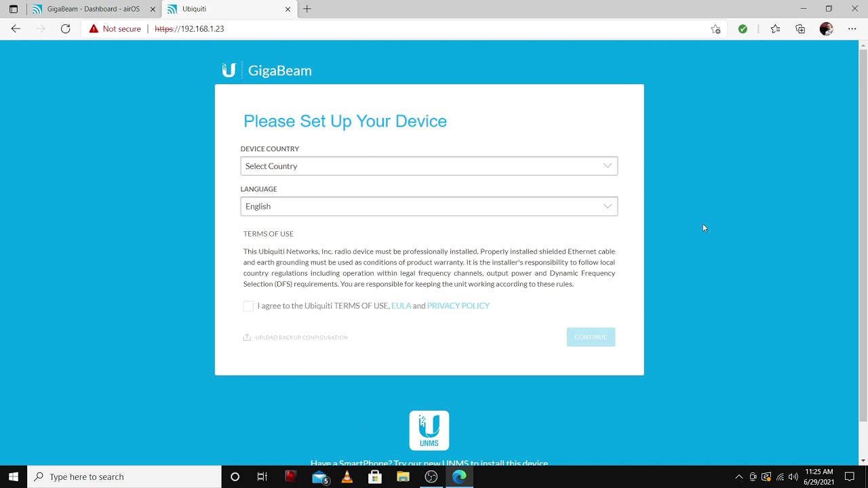Click the UNMS app icon
The width and height of the screenshot is (868, 488).
pos(429,430)
